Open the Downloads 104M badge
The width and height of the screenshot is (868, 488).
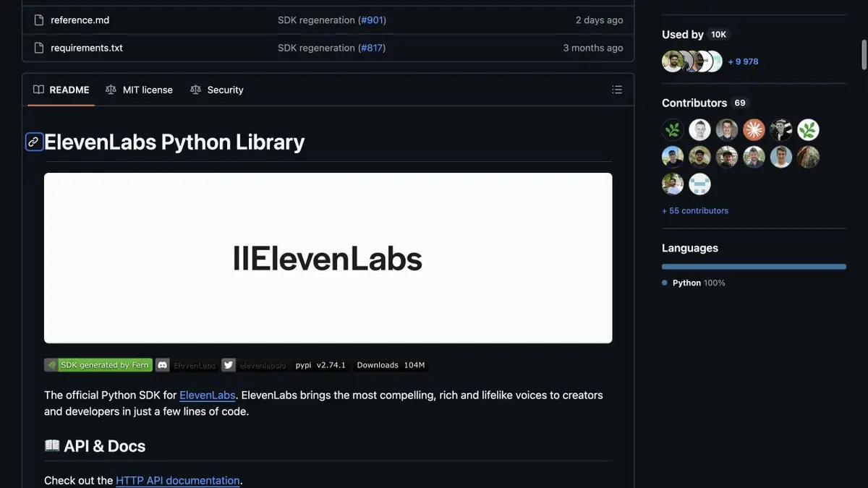point(391,365)
